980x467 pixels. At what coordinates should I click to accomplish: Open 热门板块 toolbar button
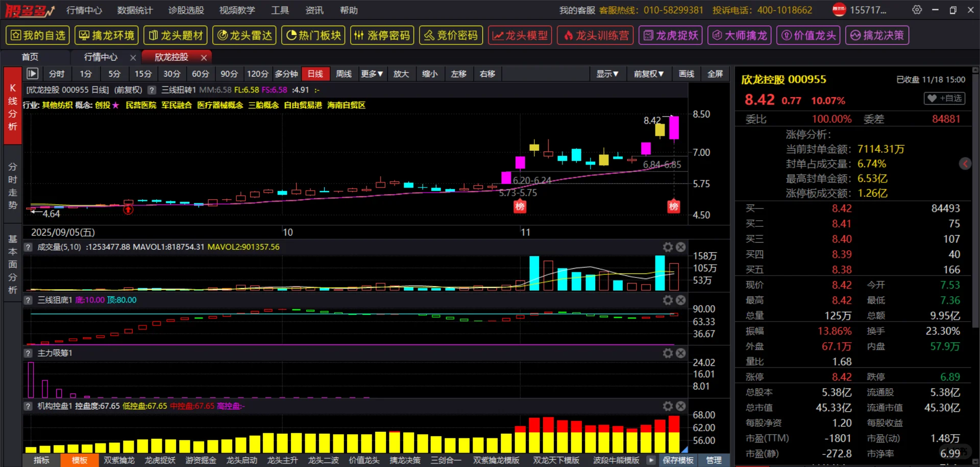(313, 35)
